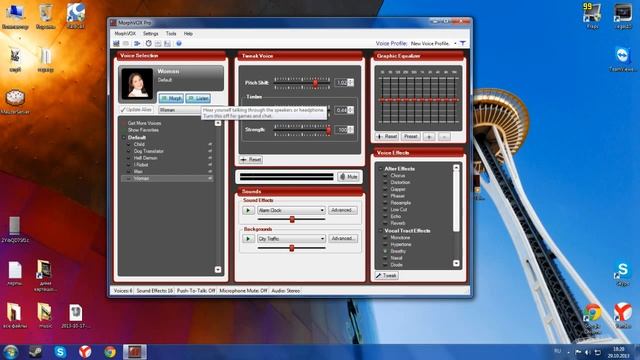Open Yandex browser desktop shortcut
This screenshot has width=640, height=360.
[x=623, y=315]
